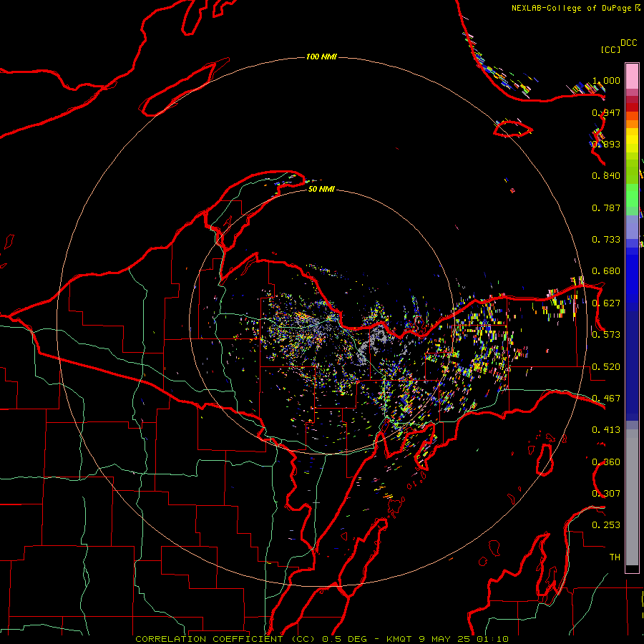Click the [CC] units label

click(x=610, y=49)
